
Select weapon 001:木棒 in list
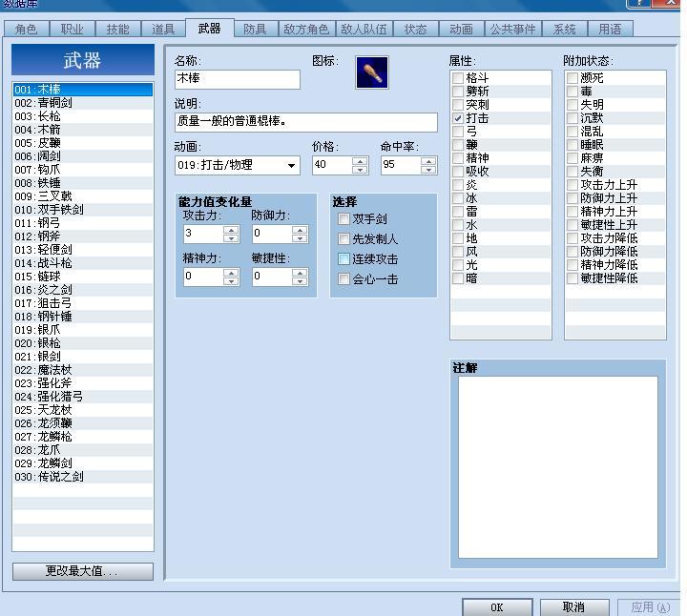pos(83,90)
